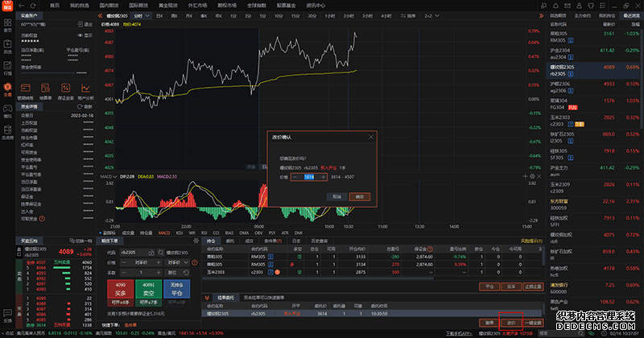Open the 账户分析 account analysis icon
The height and width of the screenshot is (338, 644).
point(85,89)
